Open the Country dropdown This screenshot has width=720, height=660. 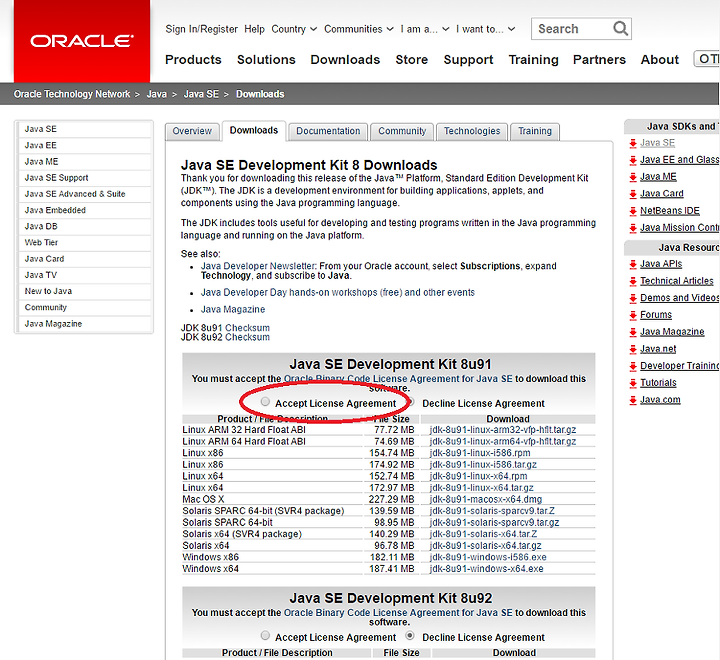[294, 29]
